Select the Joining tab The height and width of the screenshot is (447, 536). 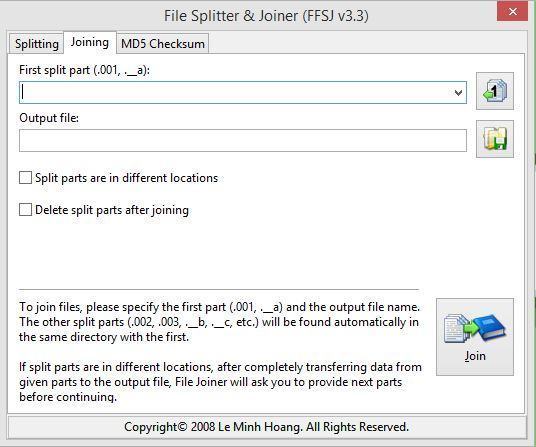(x=90, y=42)
